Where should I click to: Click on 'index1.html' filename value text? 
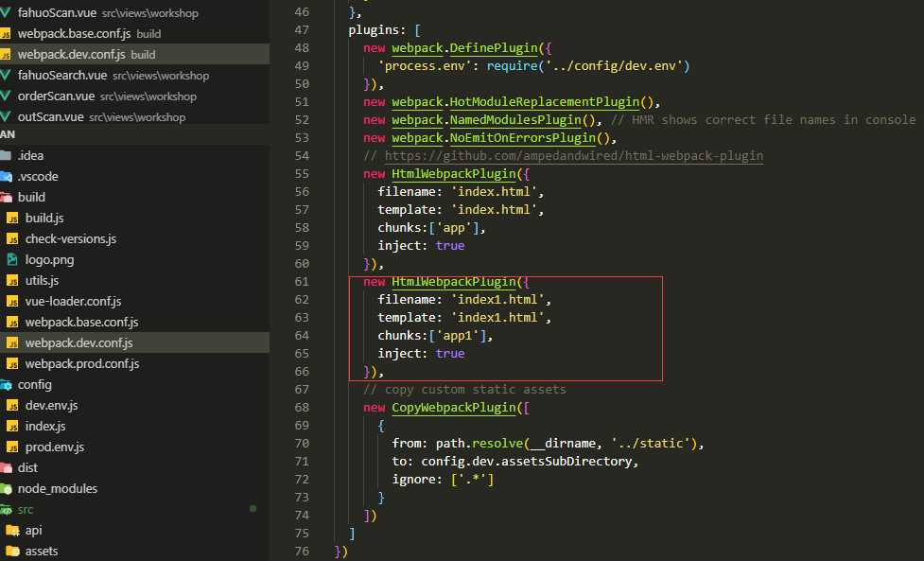498,299
